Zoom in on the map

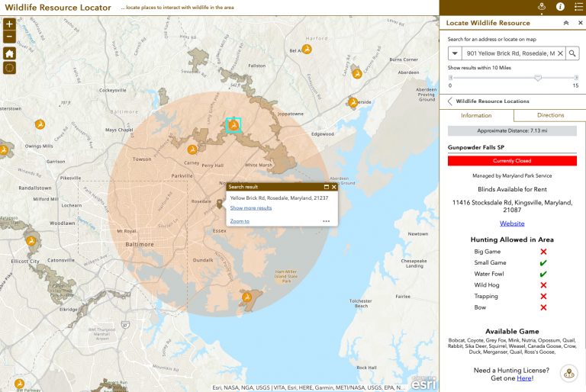tap(9, 24)
